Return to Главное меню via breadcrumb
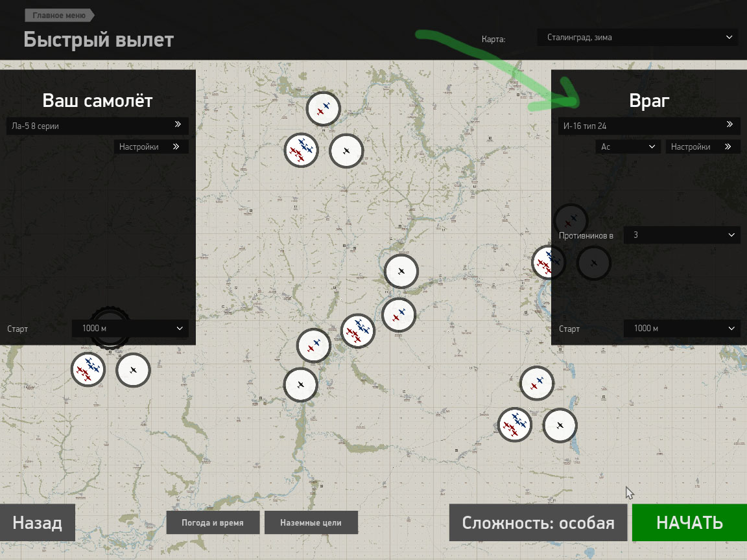This screenshot has width=747, height=560. coord(59,16)
